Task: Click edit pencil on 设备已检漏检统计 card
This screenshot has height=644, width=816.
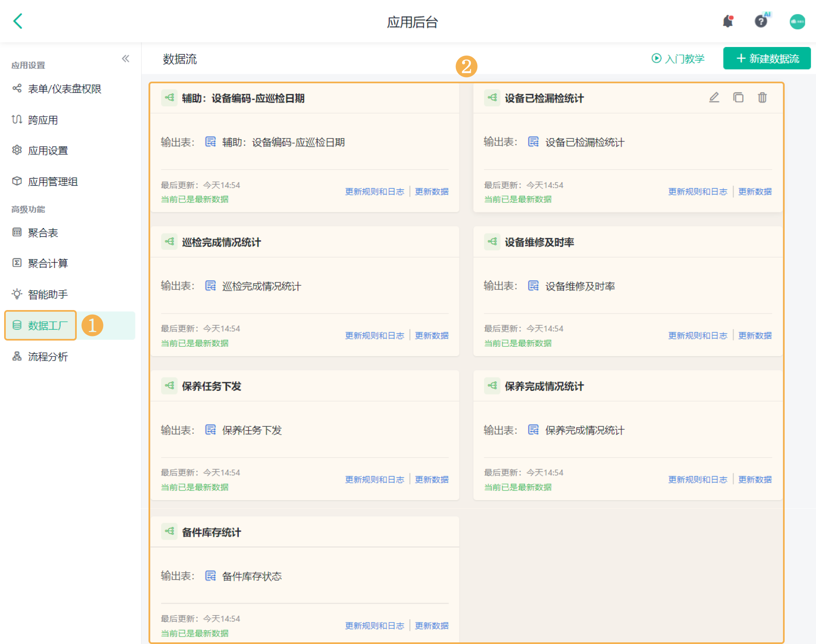Action: pos(714,98)
